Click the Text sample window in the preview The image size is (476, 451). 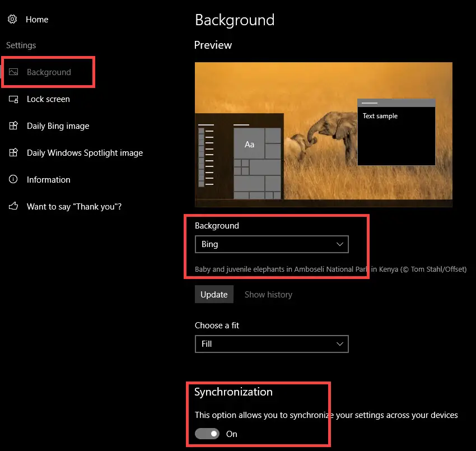point(396,133)
